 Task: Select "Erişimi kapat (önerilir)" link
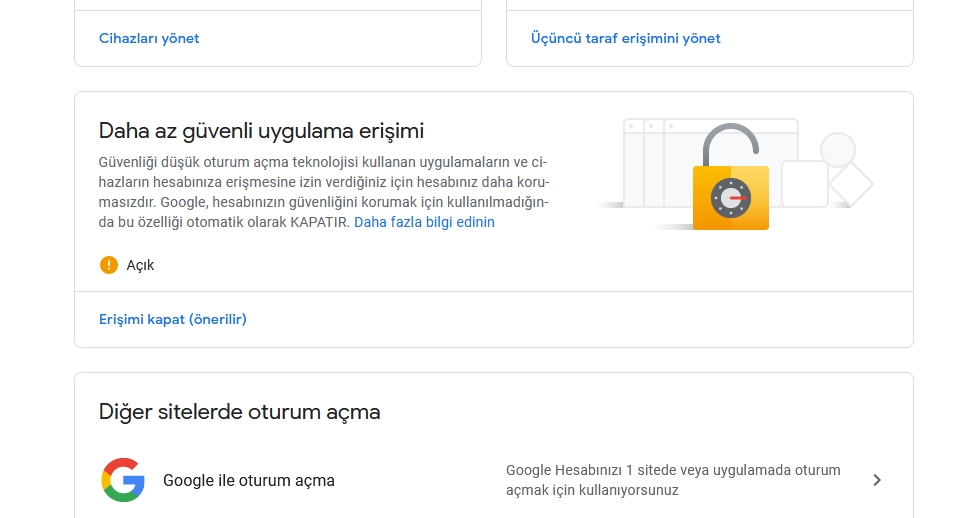coord(172,319)
